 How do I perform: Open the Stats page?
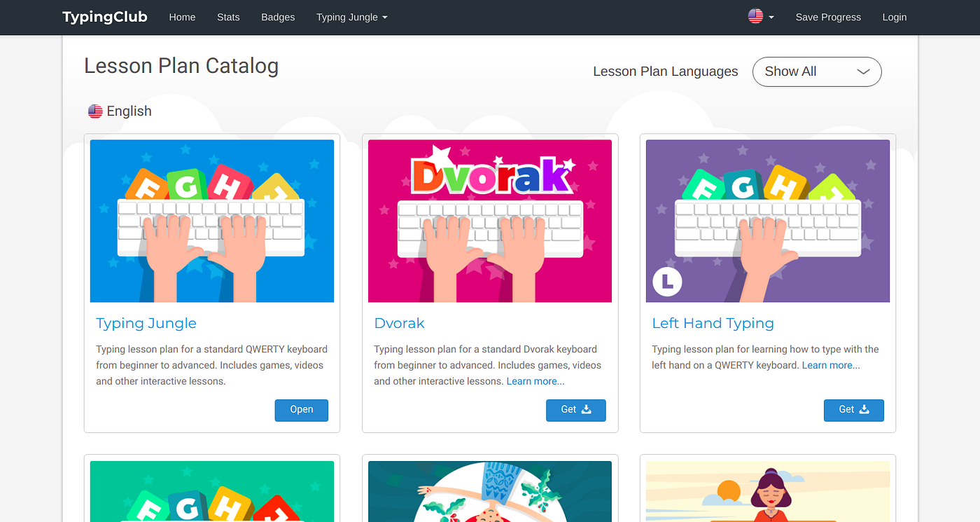point(228,17)
